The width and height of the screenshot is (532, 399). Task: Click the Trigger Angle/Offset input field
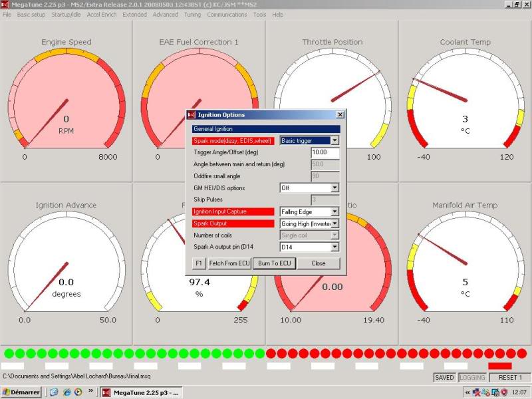(325, 152)
